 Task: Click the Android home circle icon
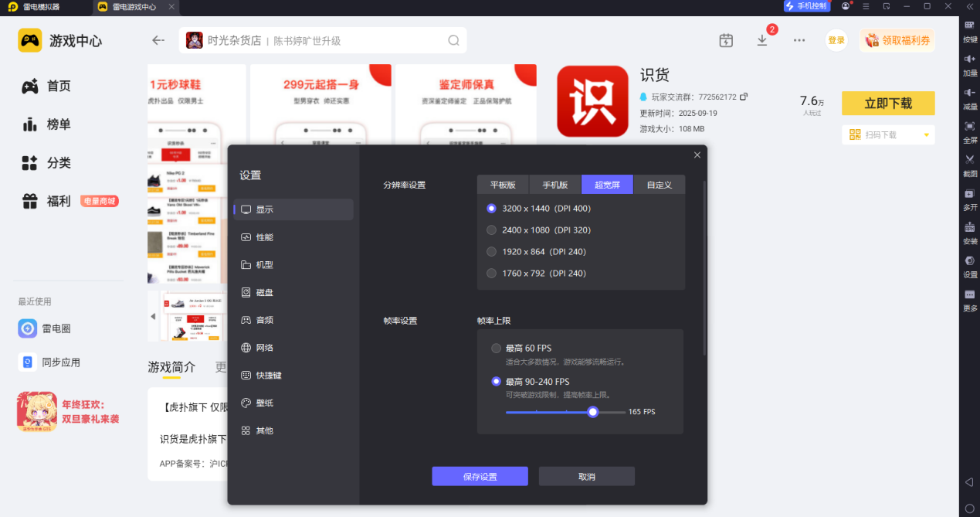point(969,508)
